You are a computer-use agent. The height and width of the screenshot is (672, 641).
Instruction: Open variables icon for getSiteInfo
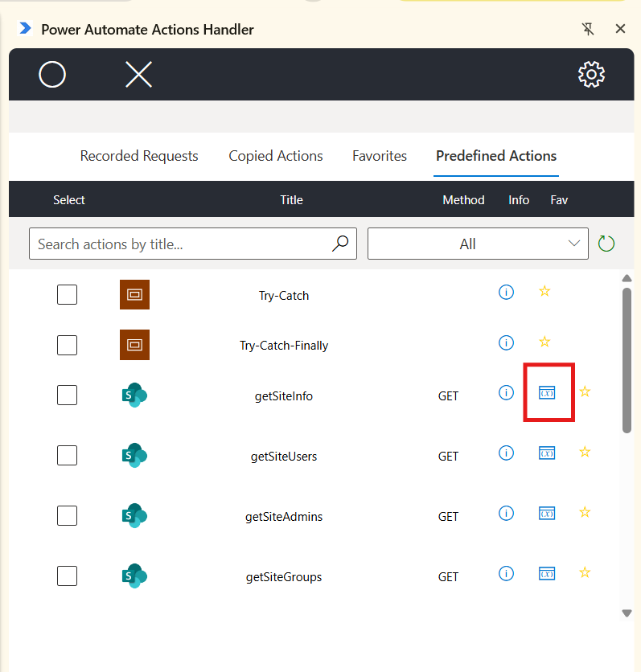click(x=547, y=392)
